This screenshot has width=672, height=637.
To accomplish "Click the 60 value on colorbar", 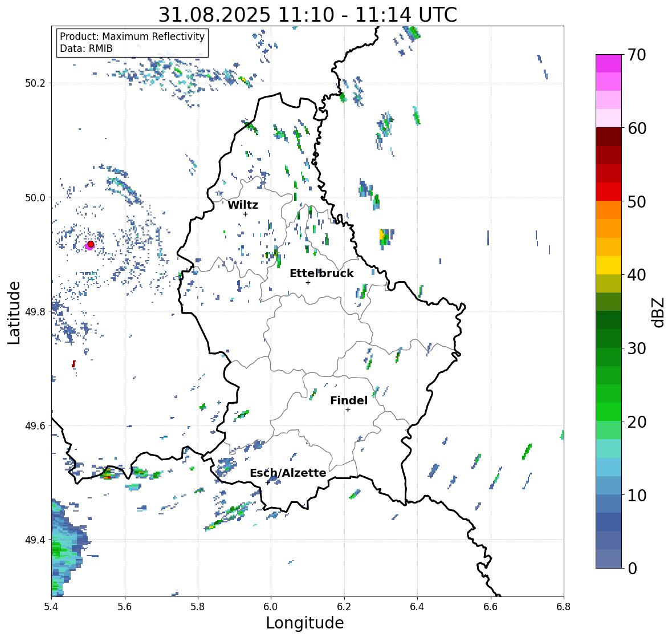I will [637, 128].
